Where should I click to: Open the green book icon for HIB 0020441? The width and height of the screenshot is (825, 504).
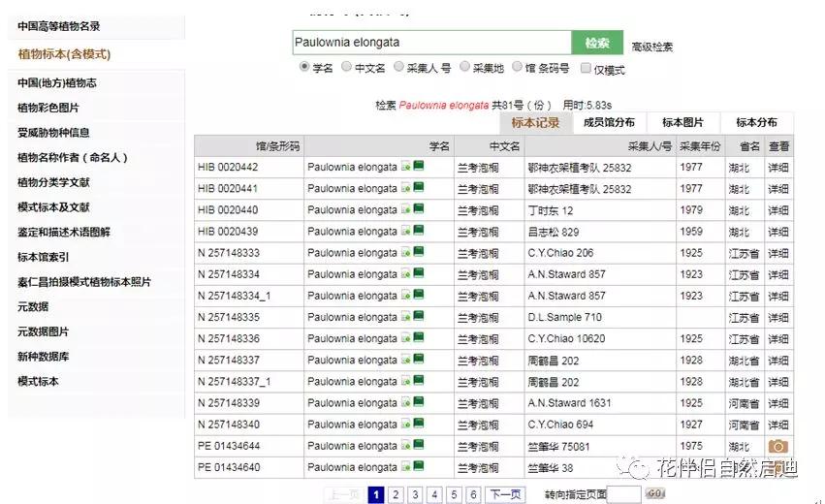(x=418, y=187)
